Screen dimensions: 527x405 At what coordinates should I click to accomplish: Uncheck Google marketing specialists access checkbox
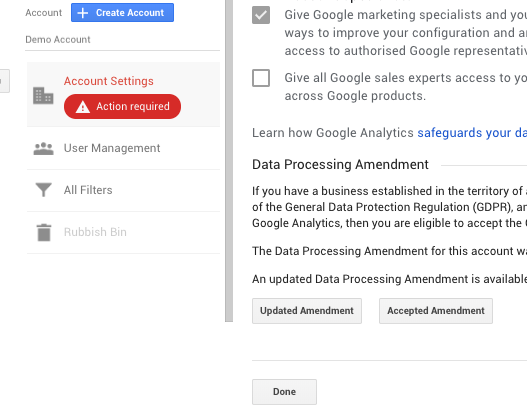[x=261, y=15]
